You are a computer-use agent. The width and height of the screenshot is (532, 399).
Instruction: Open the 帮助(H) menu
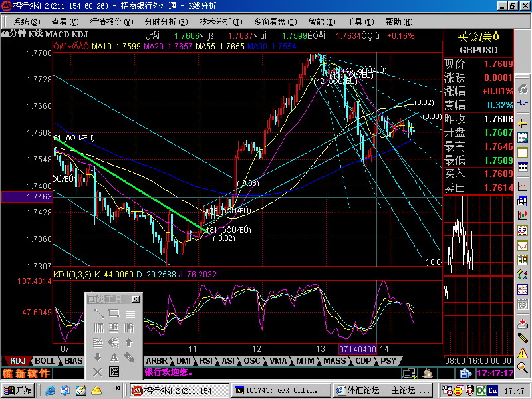399,22
